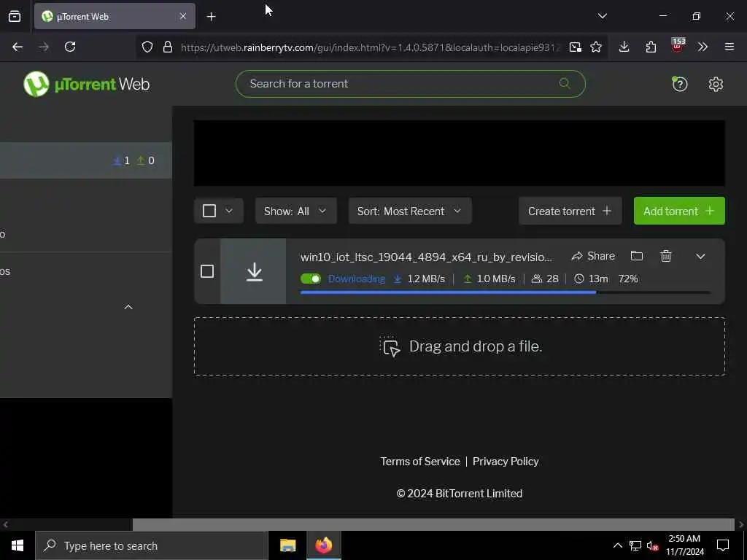Click the µTorrent Web logo
Screen dimensions: 747x560
coord(87,85)
